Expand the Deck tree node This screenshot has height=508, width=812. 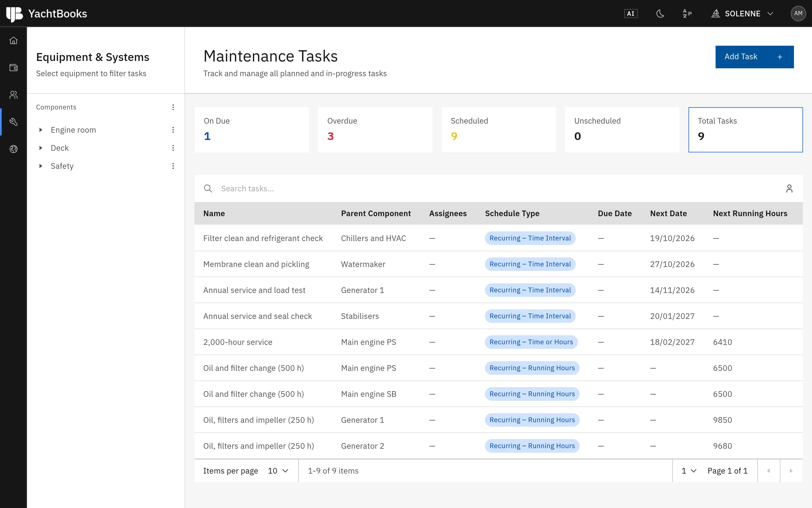(41, 148)
